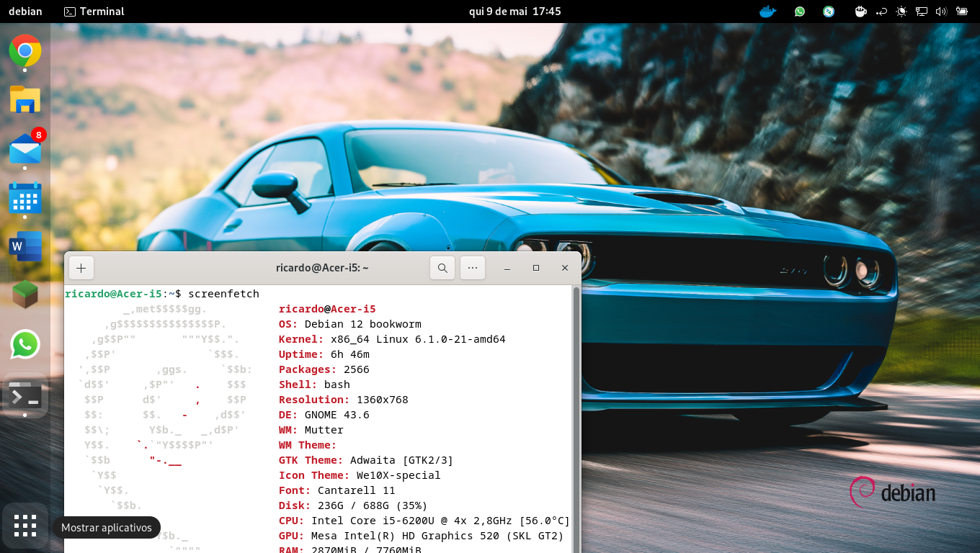
Task: Open the Minecraft block icon in dock
Action: pyautogui.click(x=25, y=295)
